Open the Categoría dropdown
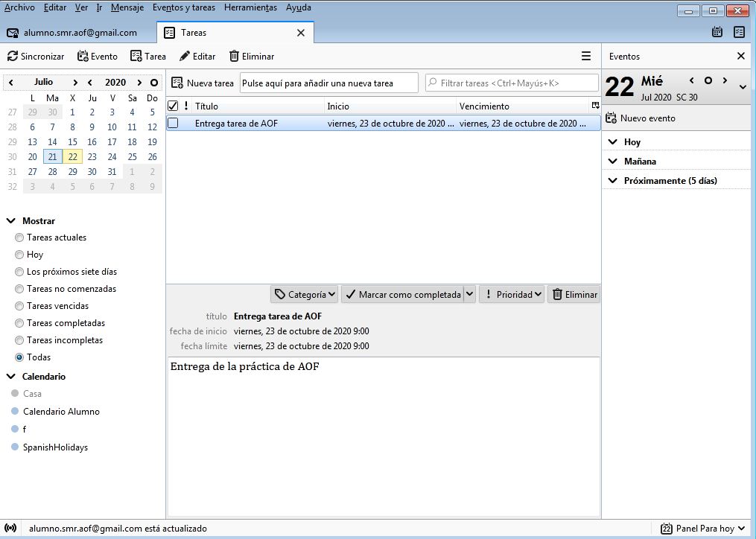This screenshot has width=756, height=539. tap(304, 295)
